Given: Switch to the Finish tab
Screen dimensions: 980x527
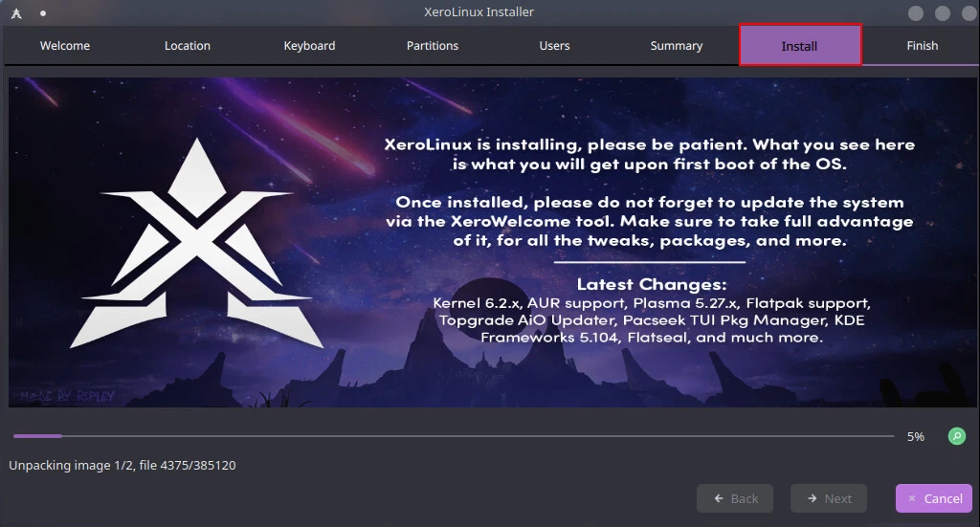Looking at the screenshot, I should [922, 46].
